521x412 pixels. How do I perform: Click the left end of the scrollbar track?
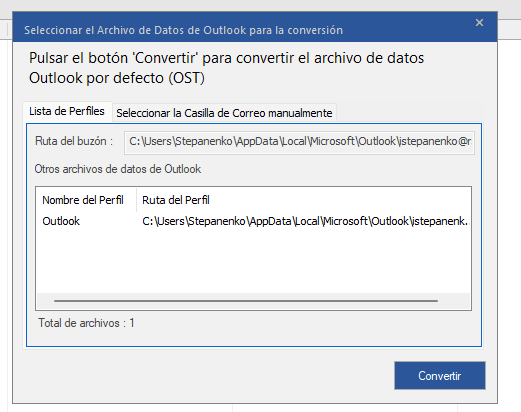point(45,301)
